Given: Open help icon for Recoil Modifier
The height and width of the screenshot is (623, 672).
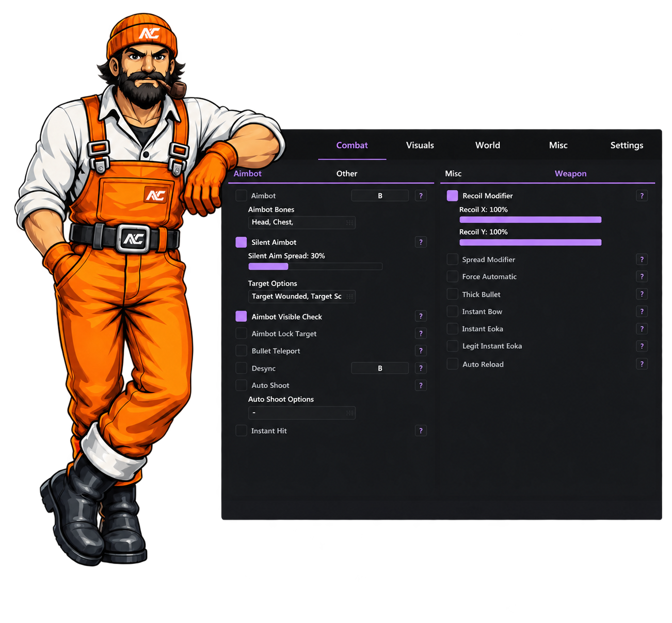Looking at the screenshot, I should [x=642, y=196].
